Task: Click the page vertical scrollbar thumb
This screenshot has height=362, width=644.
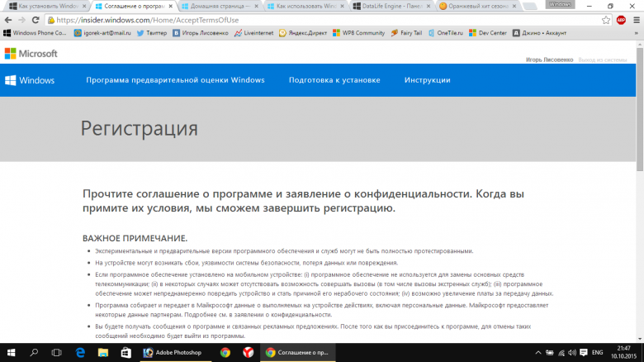Action: click(x=640, y=109)
